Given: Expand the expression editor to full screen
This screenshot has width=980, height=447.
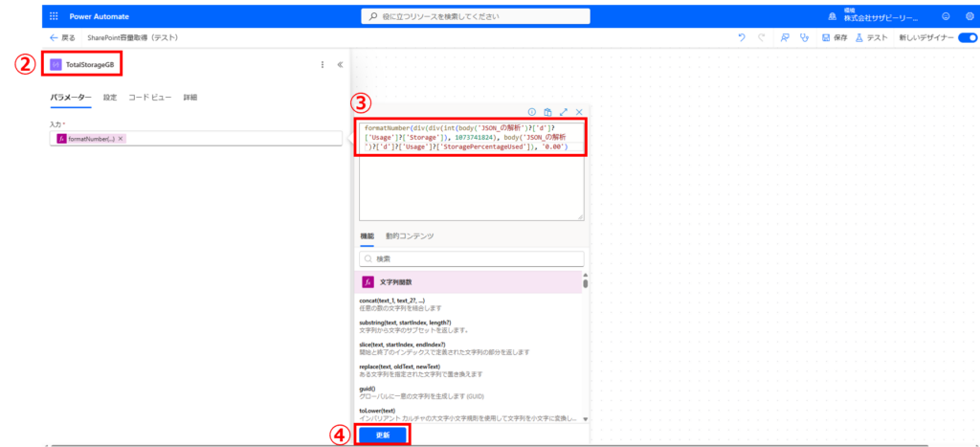Looking at the screenshot, I should (x=564, y=112).
